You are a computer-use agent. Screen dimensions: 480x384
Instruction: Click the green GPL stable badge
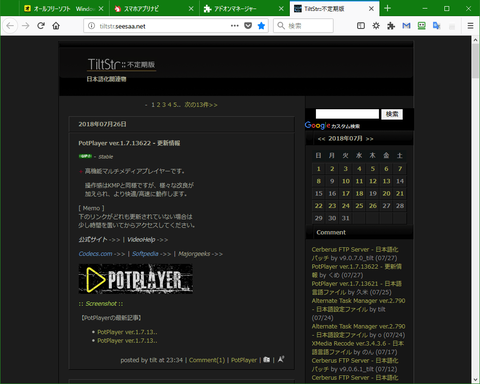(x=85, y=156)
